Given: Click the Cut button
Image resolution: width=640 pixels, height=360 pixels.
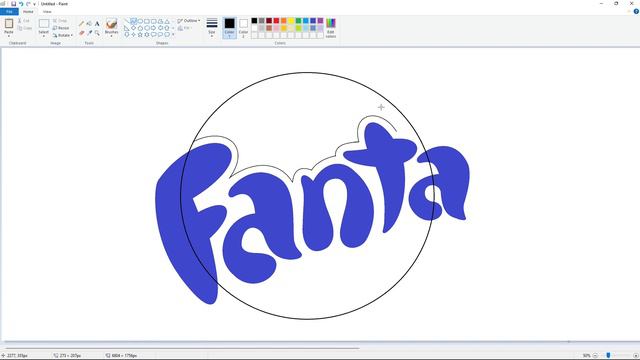Looking at the screenshot, I should 24,20.
